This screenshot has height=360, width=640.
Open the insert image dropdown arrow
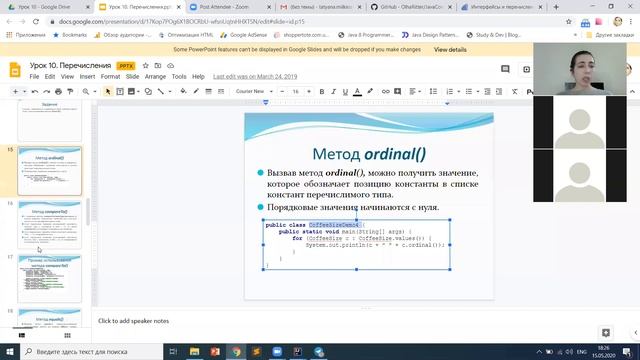(x=138, y=92)
